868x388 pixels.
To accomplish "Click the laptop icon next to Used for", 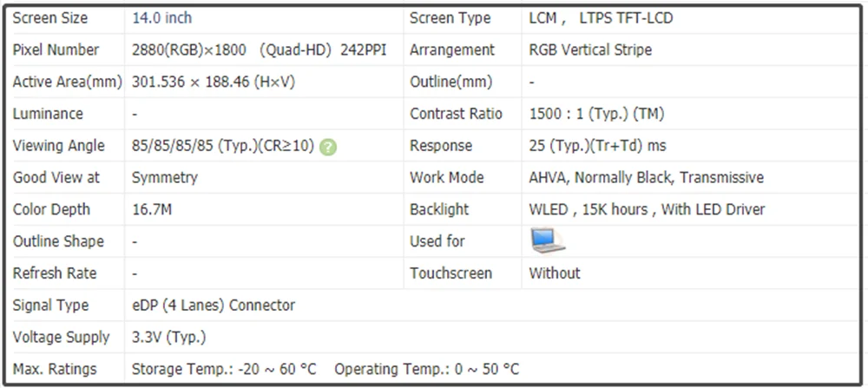I will coord(547,240).
